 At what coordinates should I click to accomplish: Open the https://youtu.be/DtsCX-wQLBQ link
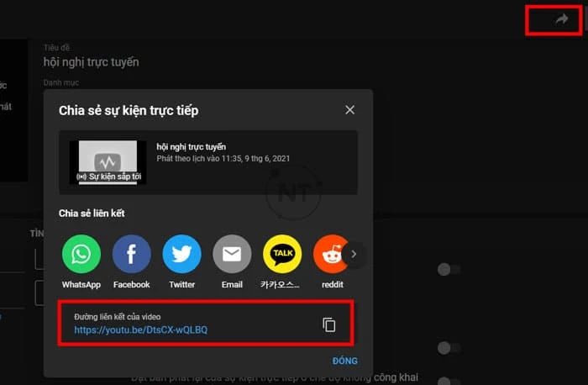tap(140, 330)
